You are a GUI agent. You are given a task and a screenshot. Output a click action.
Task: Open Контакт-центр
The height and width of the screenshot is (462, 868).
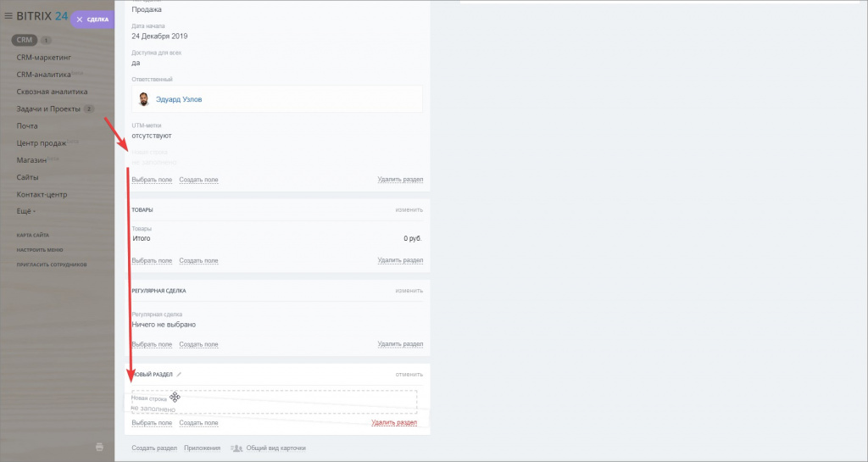tap(42, 195)
